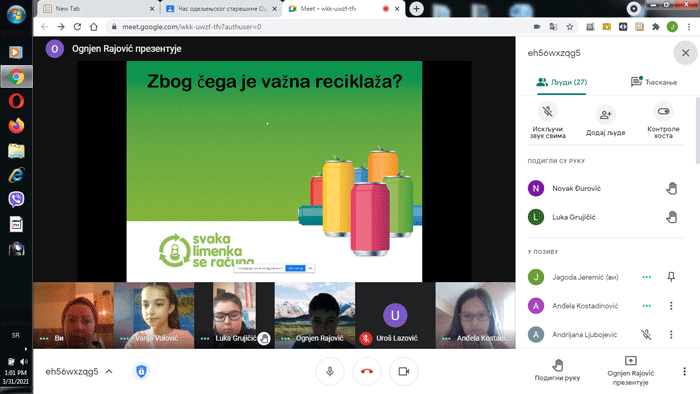This screenshot has height=394, width=700.
Task: Switch to the Људи (27) tab
Action: [562, 82]
